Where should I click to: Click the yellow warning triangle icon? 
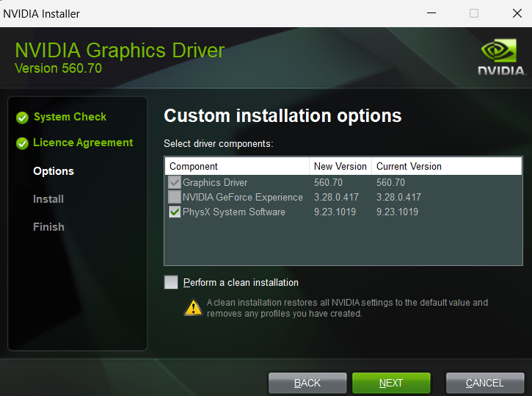(x=194, y=307)
